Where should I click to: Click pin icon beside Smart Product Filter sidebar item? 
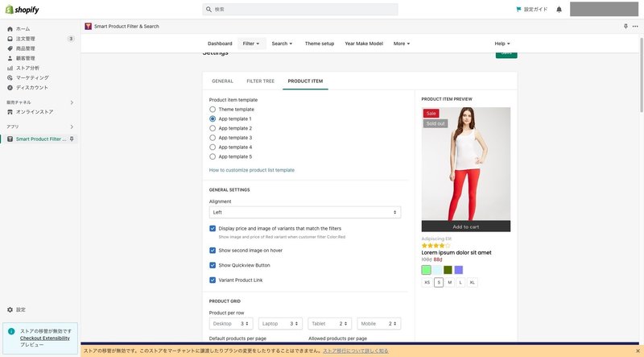pos(72,139)
